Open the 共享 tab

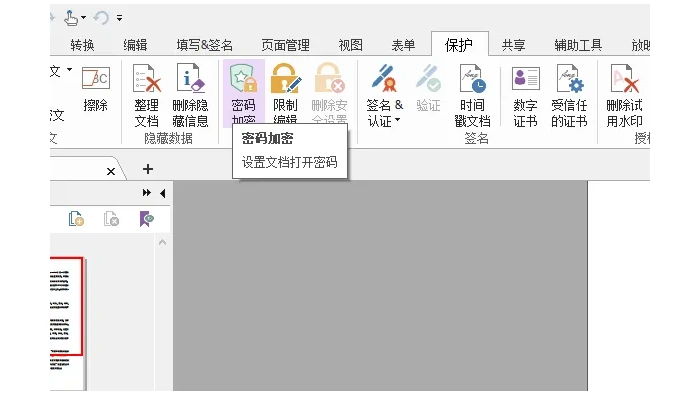tap(513, 45)
